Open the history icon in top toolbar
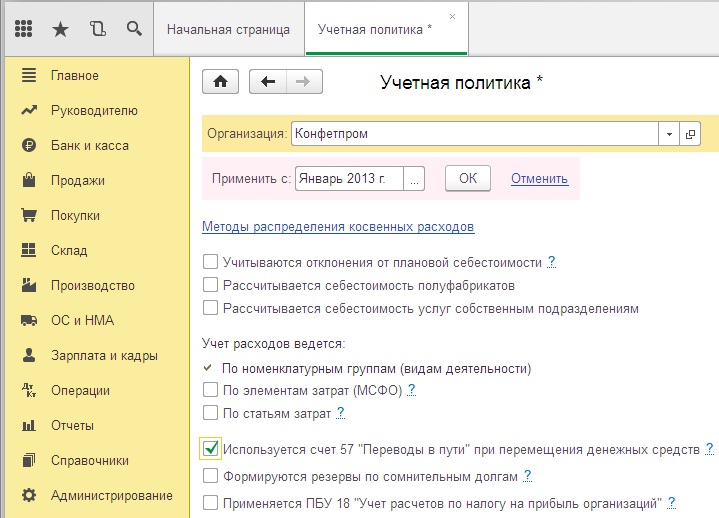The width and height of the screenshot is (719, 518). [97, 29]
